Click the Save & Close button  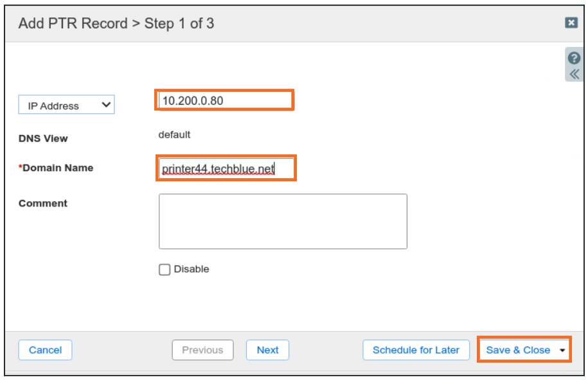point(518,350)
